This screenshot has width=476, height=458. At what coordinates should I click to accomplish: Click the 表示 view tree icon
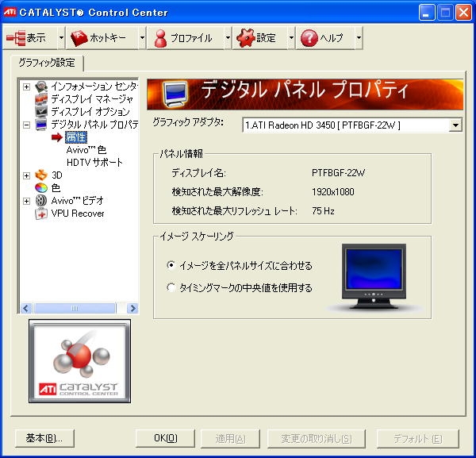point(16,38)
